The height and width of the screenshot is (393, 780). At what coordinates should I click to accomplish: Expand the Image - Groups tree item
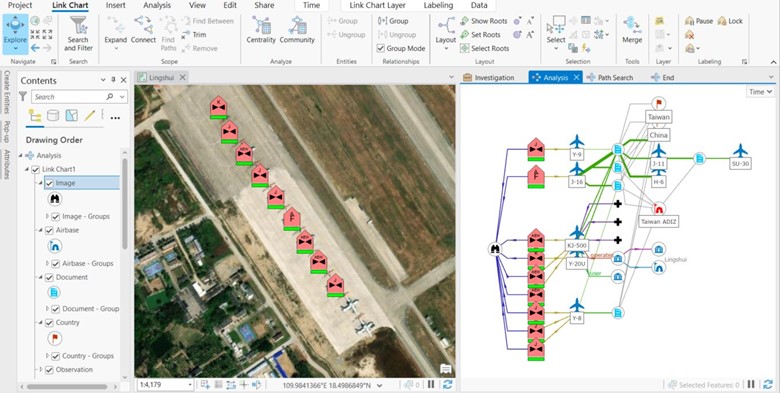pos(48,216)
